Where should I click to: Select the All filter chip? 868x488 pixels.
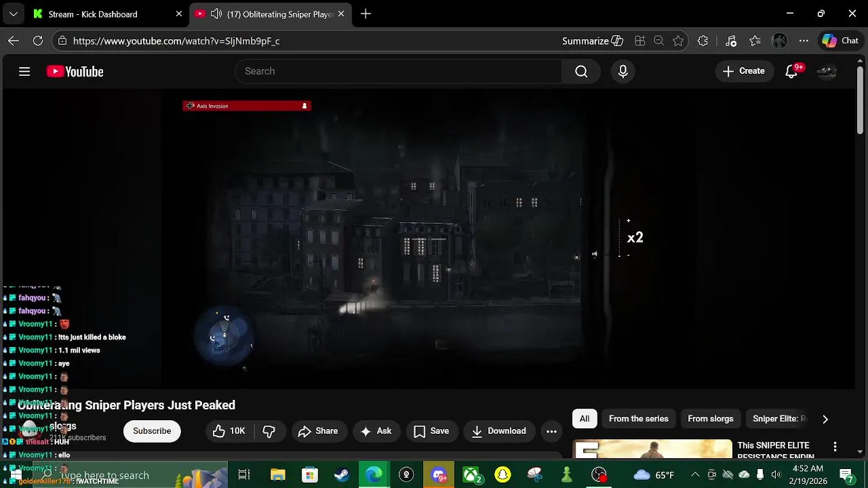(585, 419)
